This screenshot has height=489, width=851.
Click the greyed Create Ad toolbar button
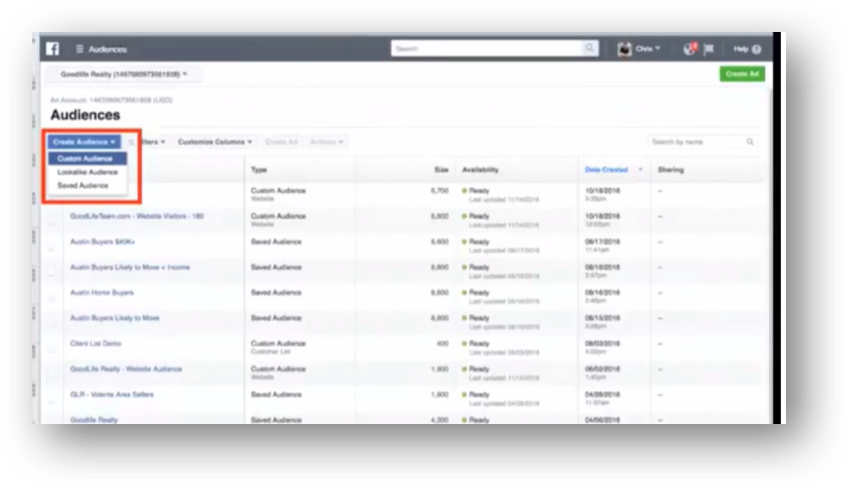tap(281, 142)
